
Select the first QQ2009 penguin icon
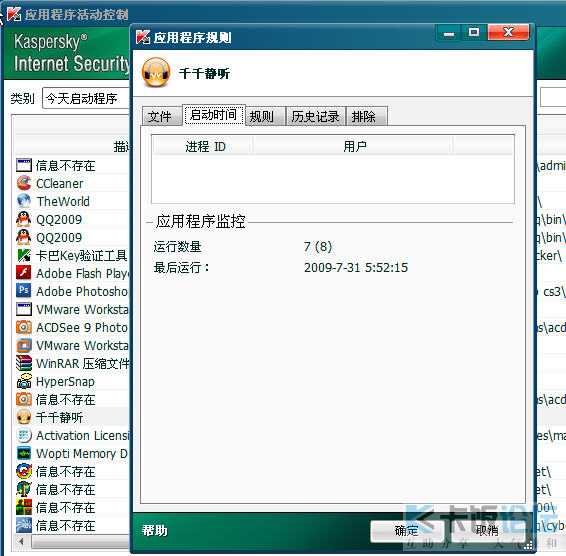pos(24,219)
